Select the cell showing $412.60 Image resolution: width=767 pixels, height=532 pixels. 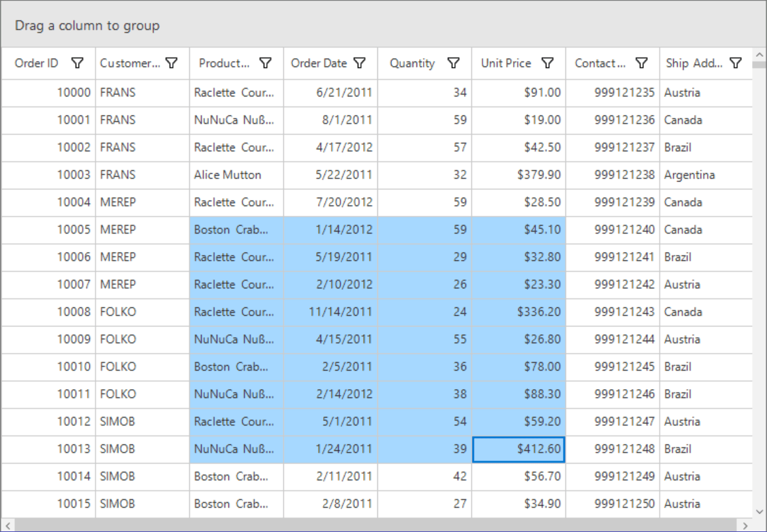point(519,449)
